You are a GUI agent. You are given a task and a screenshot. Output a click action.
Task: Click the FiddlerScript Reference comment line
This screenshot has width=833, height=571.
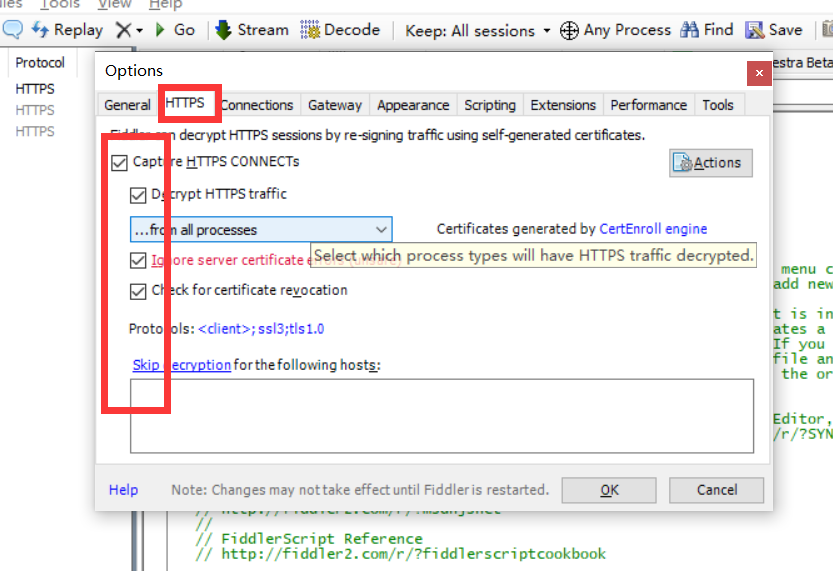(309, 539)
